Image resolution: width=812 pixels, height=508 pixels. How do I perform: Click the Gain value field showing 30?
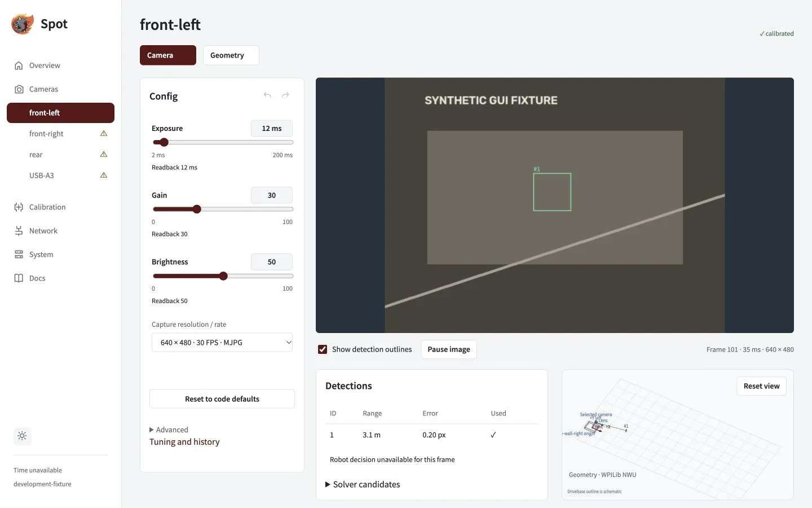click(272, 195)
